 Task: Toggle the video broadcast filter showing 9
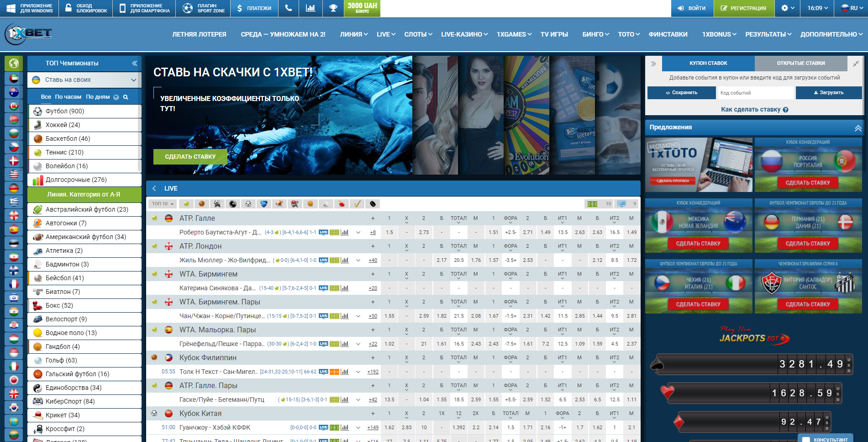click(x=626, y=204)
